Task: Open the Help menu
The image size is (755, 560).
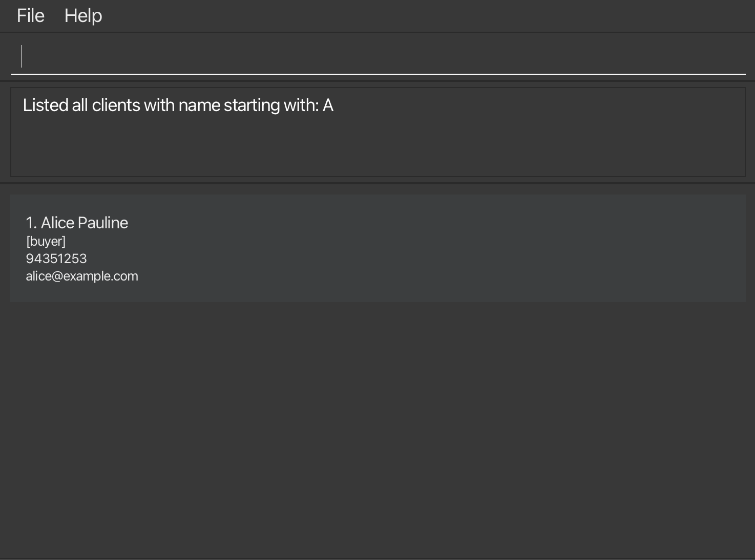Action: click(x=83, y=16)
